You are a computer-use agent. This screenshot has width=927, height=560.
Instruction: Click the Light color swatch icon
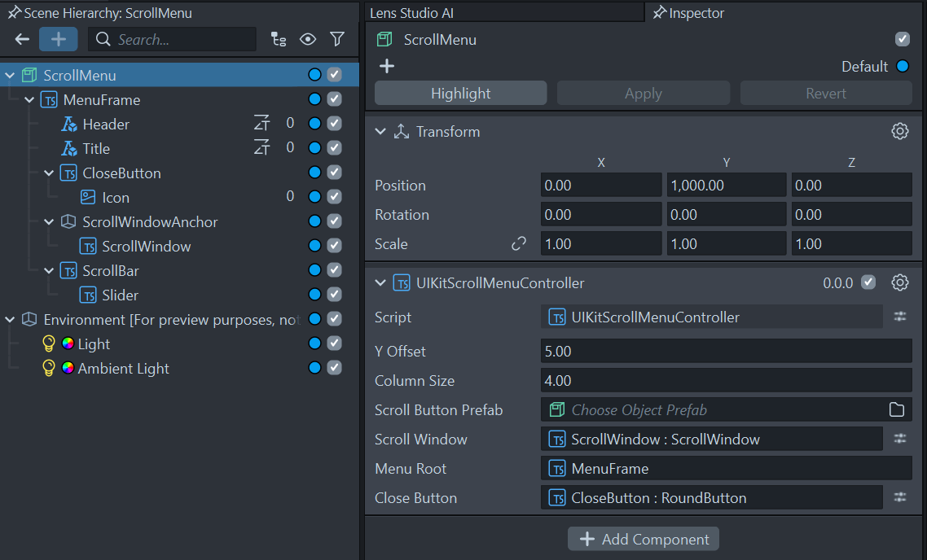click(68, 343)
